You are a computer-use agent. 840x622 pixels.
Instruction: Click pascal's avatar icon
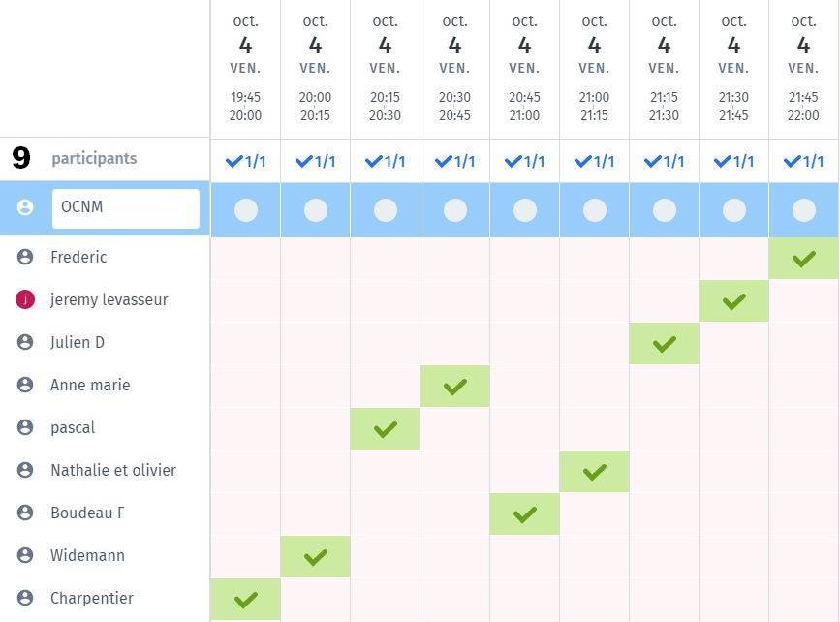(25, 427)
